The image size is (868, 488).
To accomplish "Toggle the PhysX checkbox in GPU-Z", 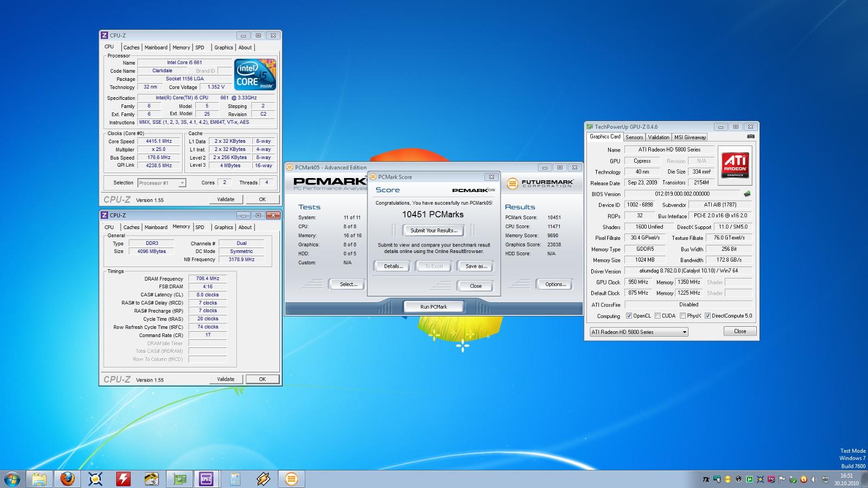I will point(682,316).
